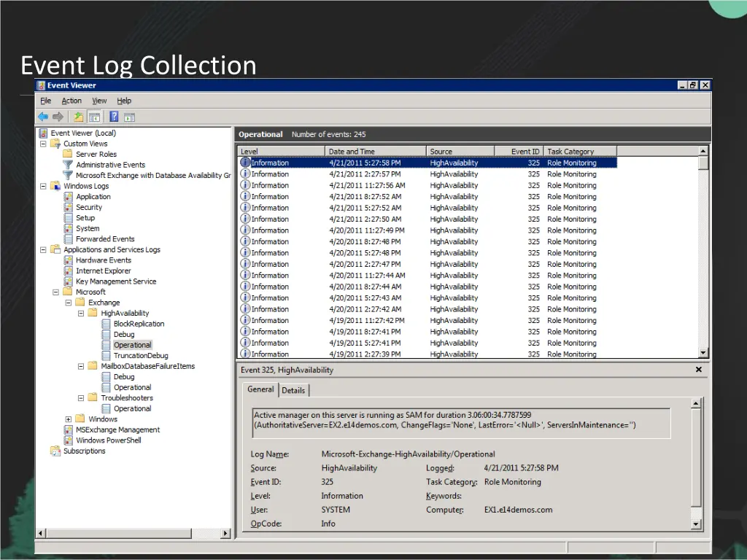Screen dimensions: 747x560
Task: Expand the Windows folder under Microsoft
Action: click(68, 419)
